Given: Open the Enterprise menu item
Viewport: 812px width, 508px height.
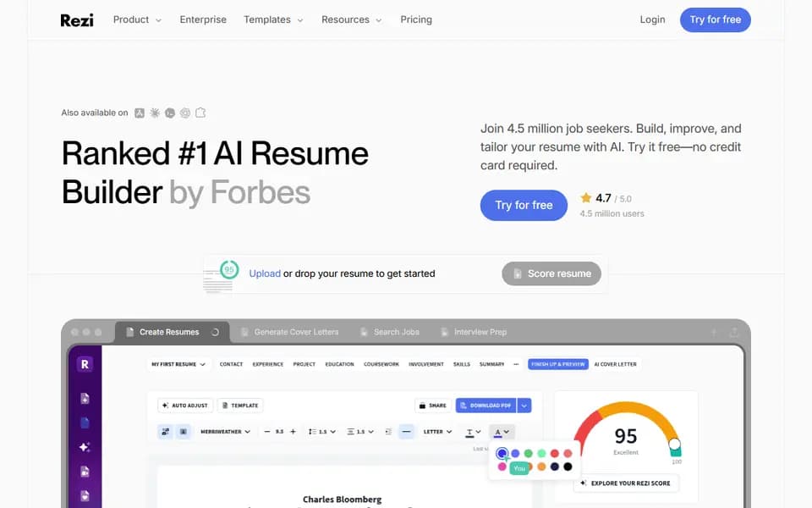Looking at the screenshot, I should coord(203,19).
